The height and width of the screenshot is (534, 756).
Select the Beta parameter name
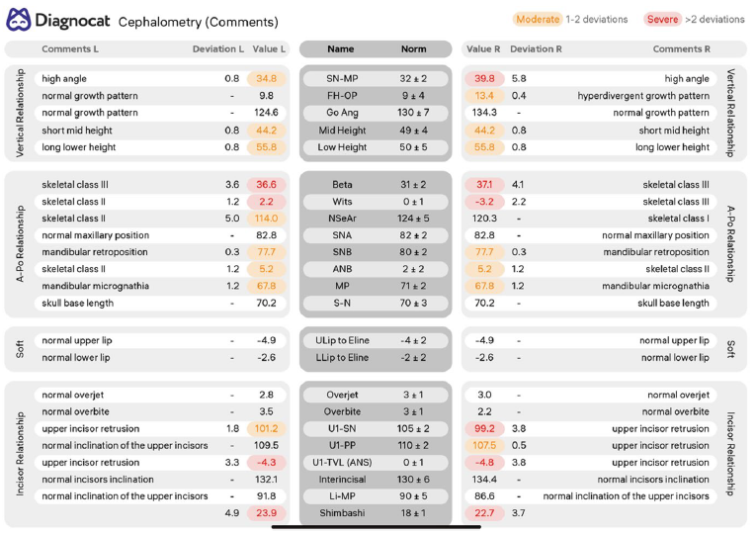(342, 184)
